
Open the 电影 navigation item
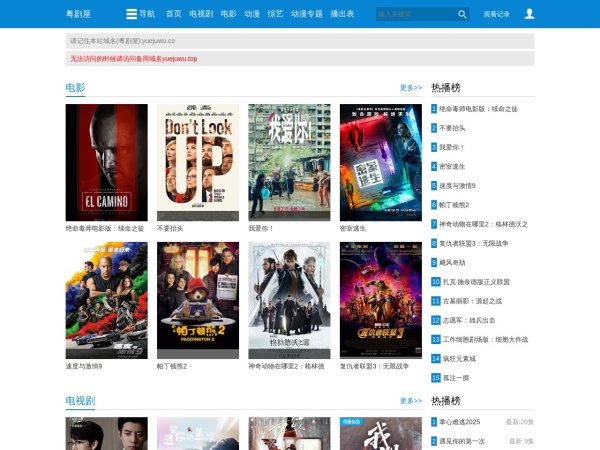(228, 14)
